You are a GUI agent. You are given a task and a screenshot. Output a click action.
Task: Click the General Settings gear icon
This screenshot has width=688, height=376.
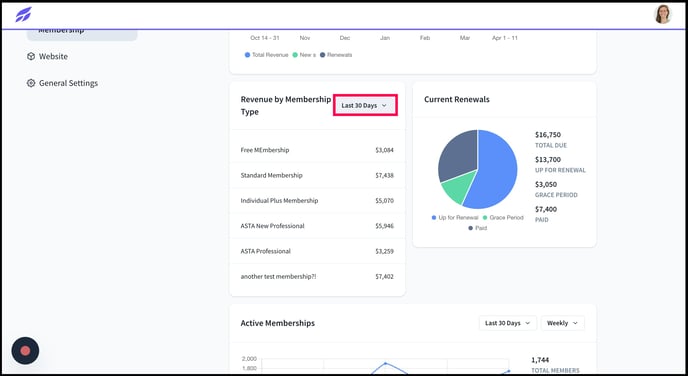31,83
